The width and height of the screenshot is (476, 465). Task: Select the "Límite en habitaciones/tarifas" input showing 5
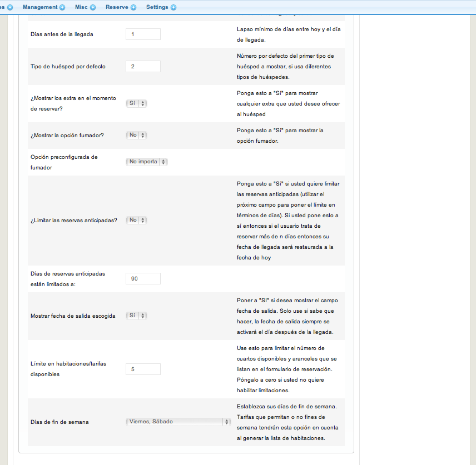pos(143,369)
